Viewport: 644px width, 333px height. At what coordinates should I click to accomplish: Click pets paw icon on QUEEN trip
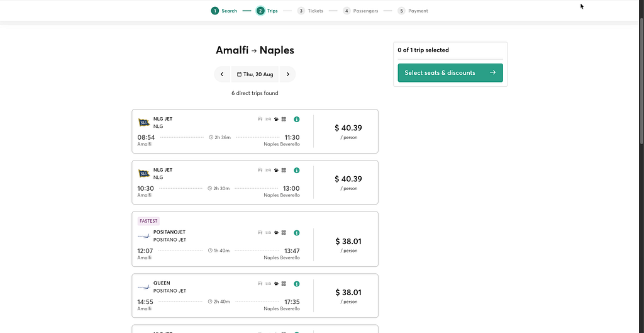point(277,284)
